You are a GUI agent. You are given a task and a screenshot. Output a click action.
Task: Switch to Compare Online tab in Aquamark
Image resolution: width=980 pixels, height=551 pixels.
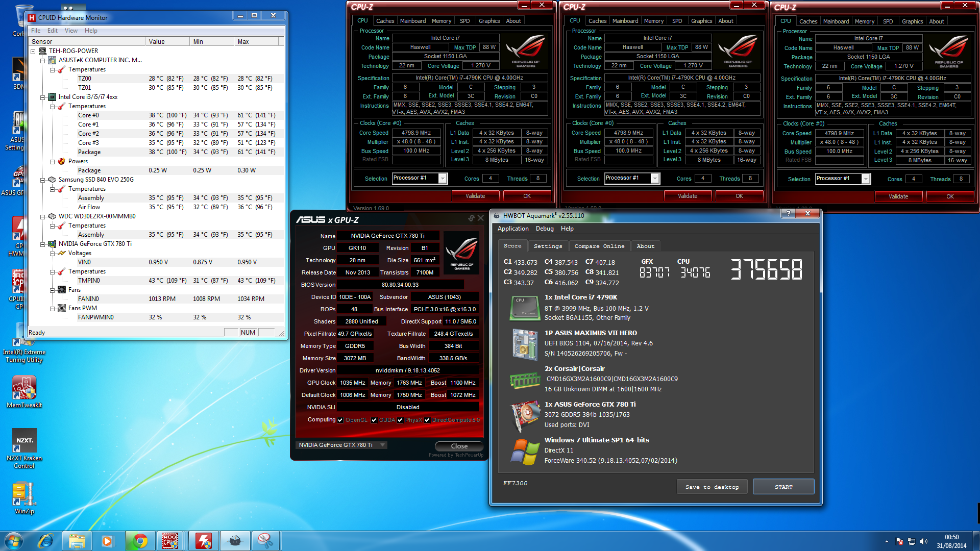tap(599, 246)
